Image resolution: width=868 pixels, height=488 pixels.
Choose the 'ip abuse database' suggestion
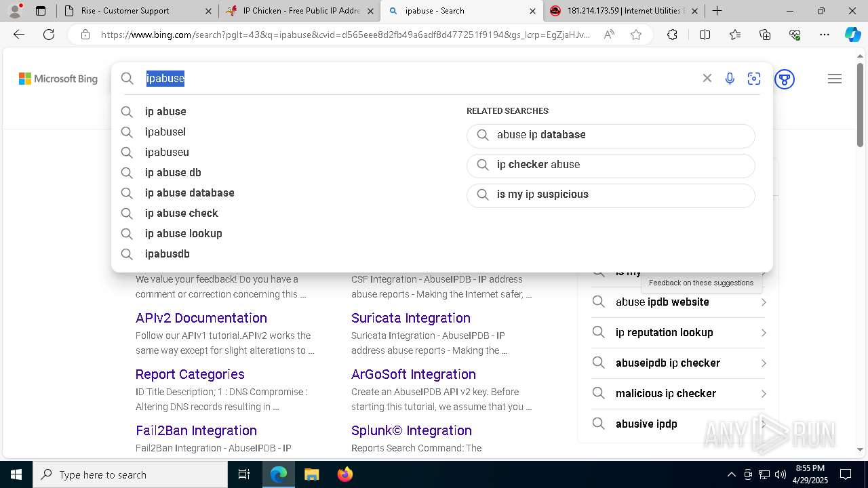(189, 192)
